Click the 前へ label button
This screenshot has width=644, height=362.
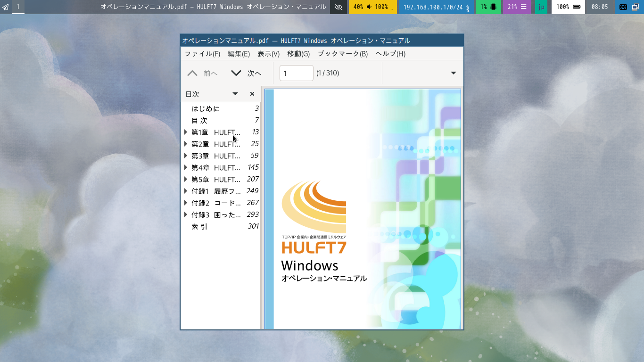tap(211, 73)
